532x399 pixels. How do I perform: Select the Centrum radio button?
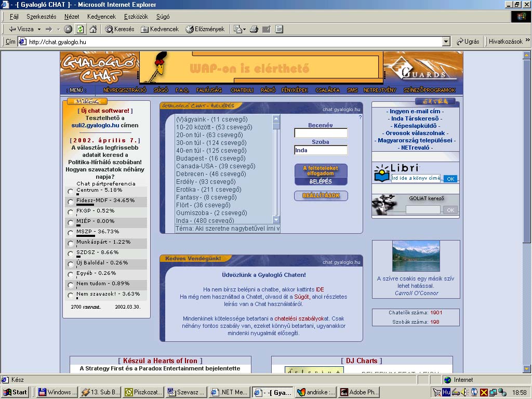[x=71, y=191]
